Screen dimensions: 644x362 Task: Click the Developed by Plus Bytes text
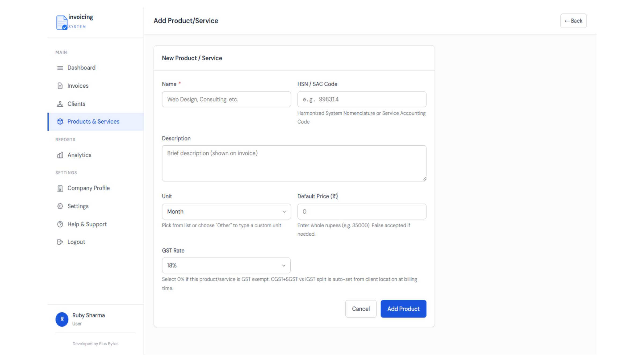[95, 344]
